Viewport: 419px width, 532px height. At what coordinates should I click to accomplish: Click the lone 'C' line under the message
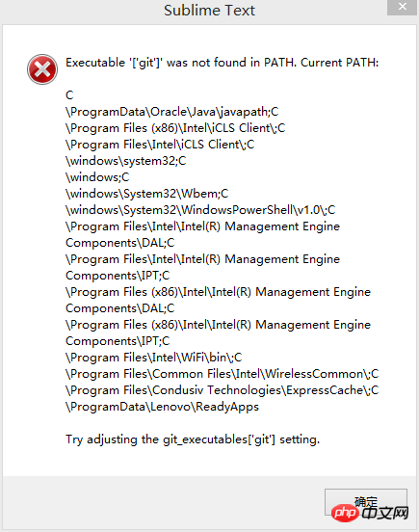69,95
